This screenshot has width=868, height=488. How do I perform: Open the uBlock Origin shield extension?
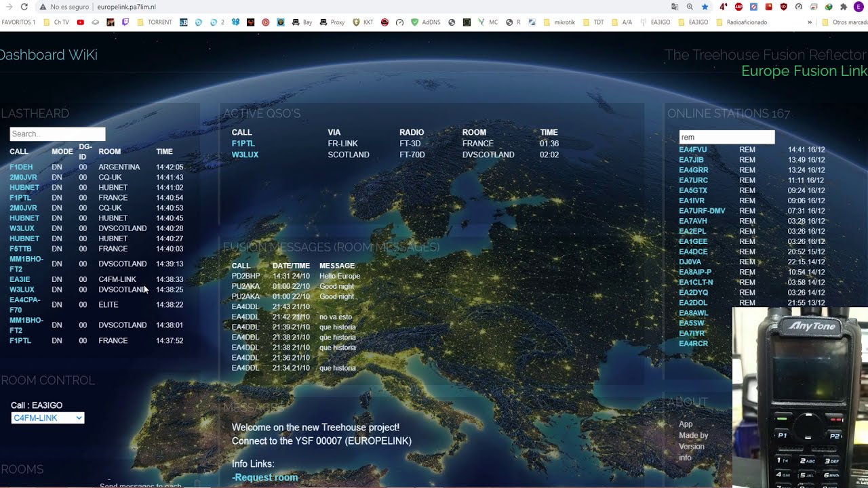point(784,7)
